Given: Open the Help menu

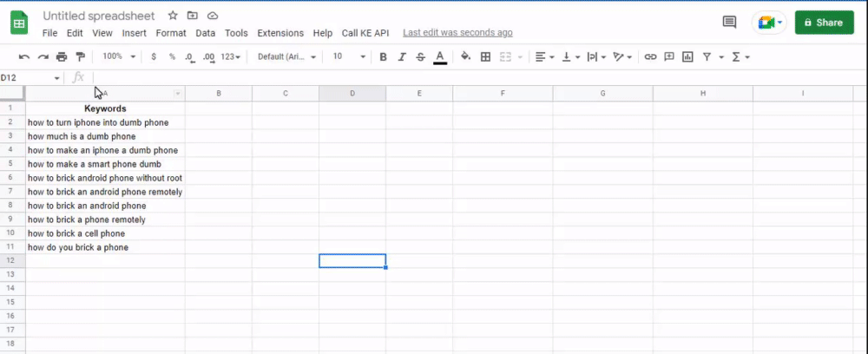Looking at the screenshot, I should [323, 33].
